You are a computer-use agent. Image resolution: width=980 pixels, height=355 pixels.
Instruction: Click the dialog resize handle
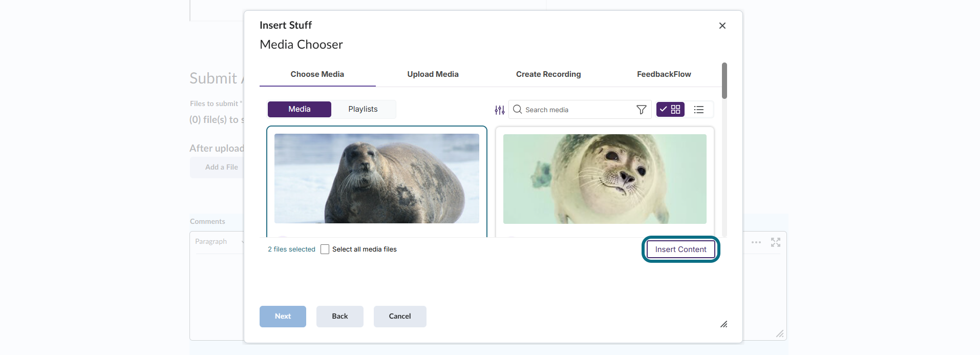[x=724, y=324]
